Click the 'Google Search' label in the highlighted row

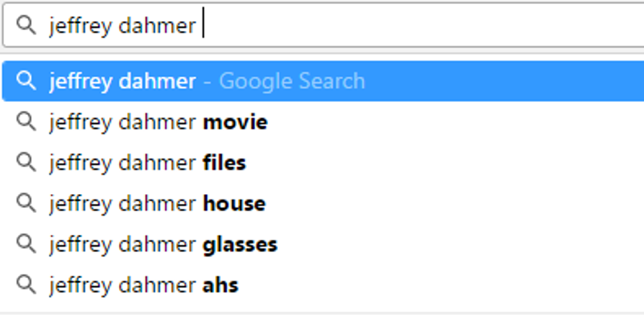pyautogui.click(x=291, y=81)
